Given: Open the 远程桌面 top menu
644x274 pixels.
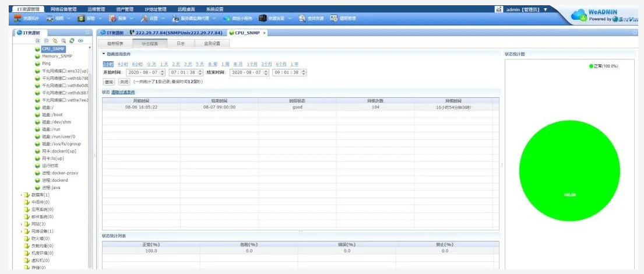Looking at the screenshot, I should click(x=186, y=9).
